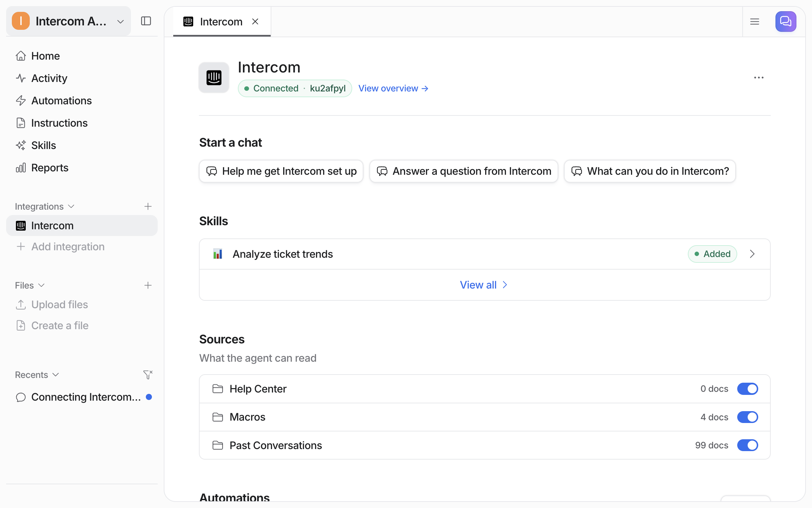Toggle Macros source off
Image resolution: width=812 pixels, height=508 pixels.
click(x=748, y=417)
